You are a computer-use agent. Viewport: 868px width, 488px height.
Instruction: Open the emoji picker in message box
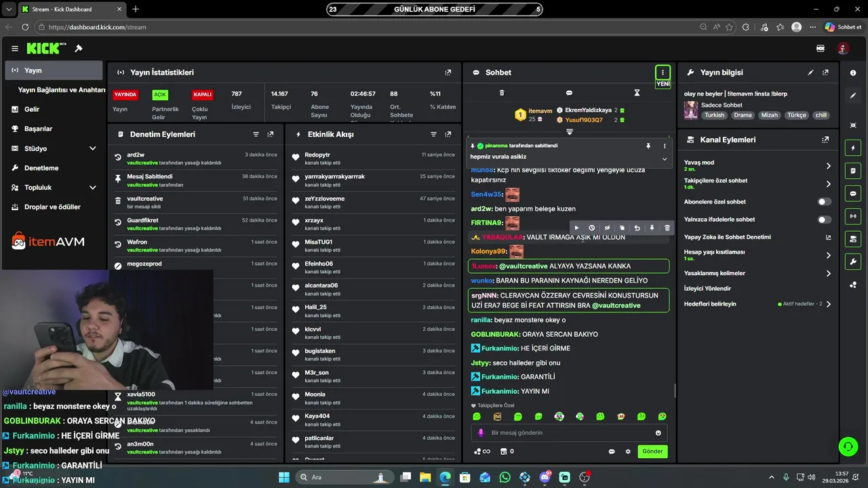coord(658,432)
